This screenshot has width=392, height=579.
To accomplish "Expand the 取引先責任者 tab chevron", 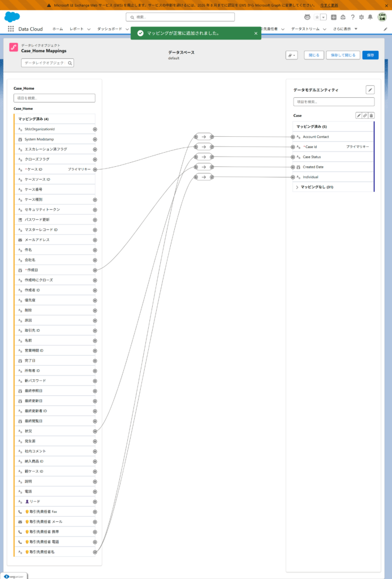I will pos(283,29).
